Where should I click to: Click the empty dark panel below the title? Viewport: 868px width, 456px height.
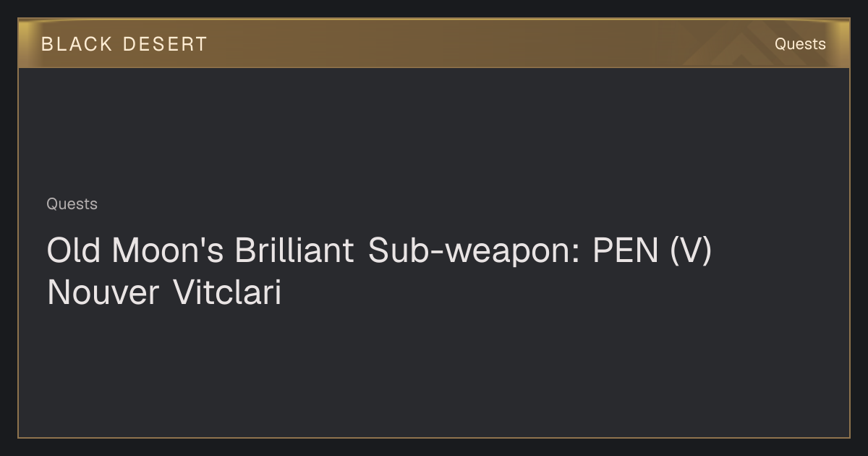click(434, 373)
